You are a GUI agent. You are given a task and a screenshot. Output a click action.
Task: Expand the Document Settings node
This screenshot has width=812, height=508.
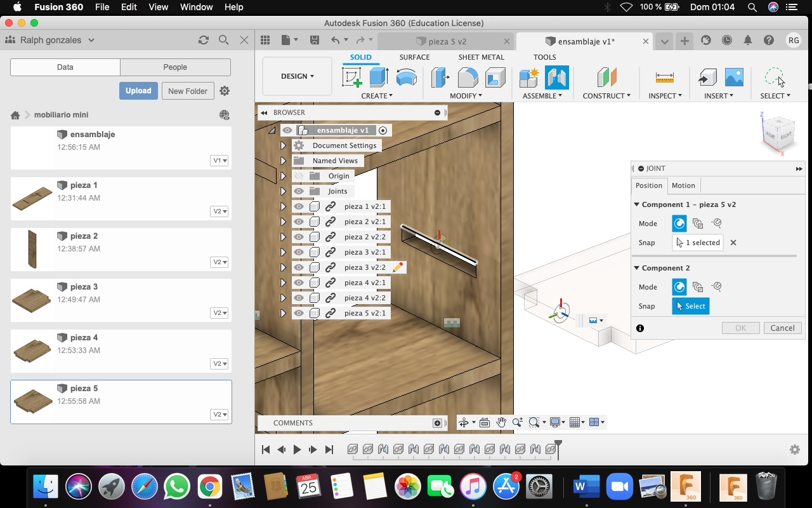pos(284,145)
